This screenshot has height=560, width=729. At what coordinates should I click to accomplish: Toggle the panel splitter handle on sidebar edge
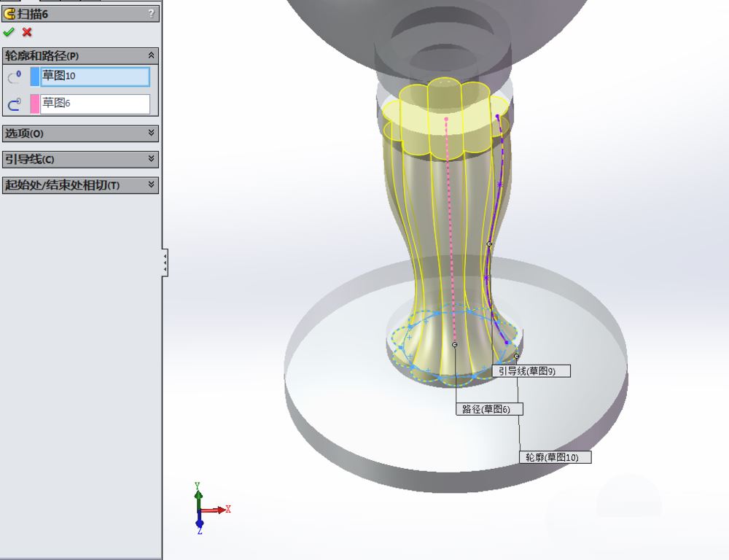165,262
